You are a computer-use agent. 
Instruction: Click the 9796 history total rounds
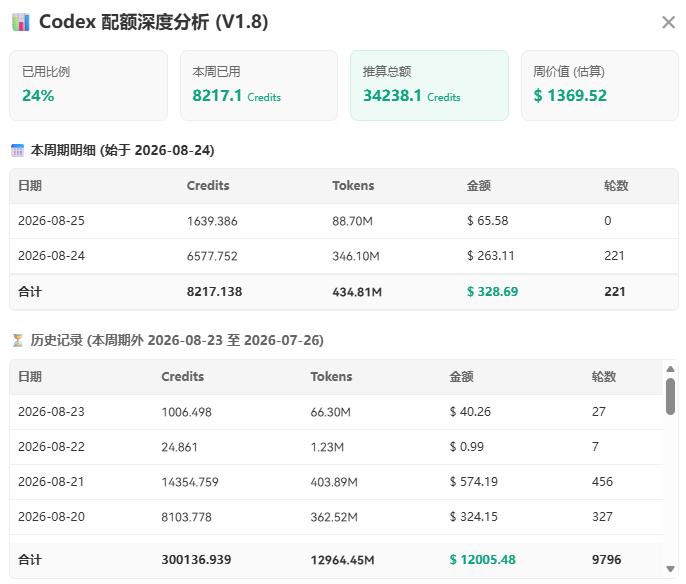[x=606, y=560]
